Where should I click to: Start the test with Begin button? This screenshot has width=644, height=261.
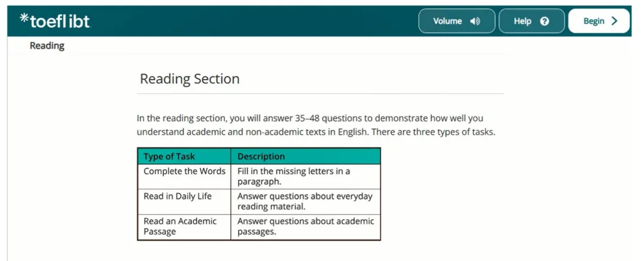click(599, 21)
